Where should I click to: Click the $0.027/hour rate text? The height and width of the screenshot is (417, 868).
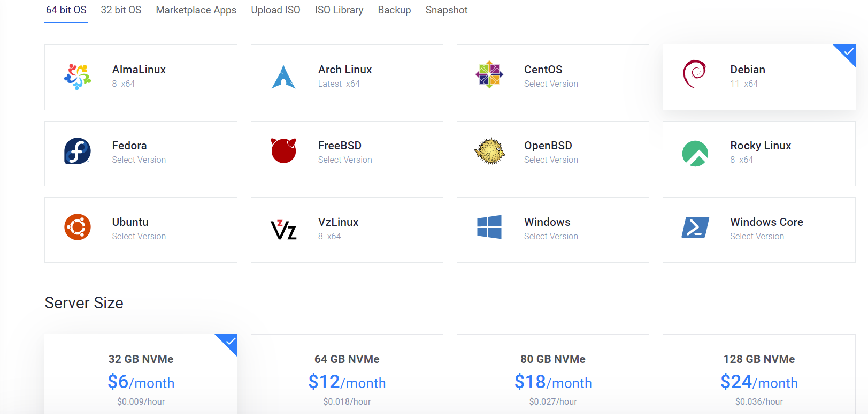point(553,401)
